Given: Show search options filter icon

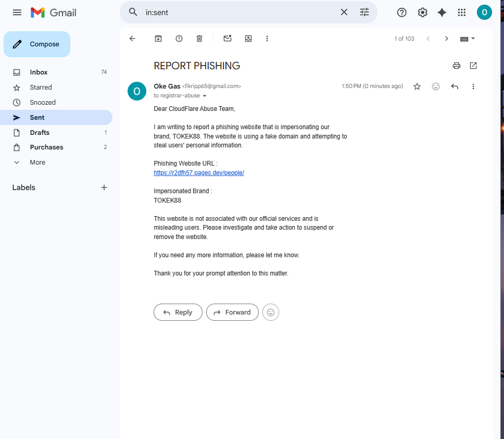Looking at the screenshot, I should [x=364, y=12].
